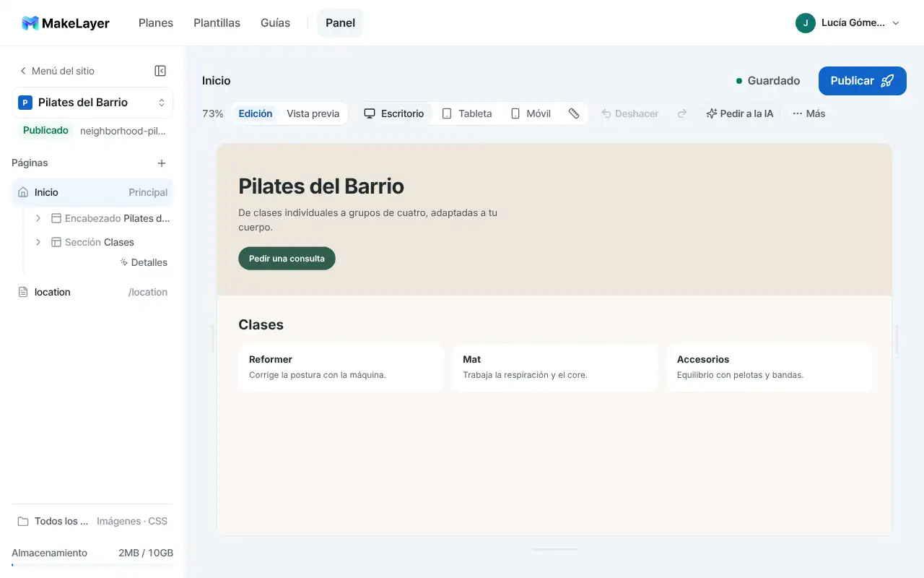Click the 73% zoom level
This screenshot has height=578, width=924.
click(x=213, y=113)
